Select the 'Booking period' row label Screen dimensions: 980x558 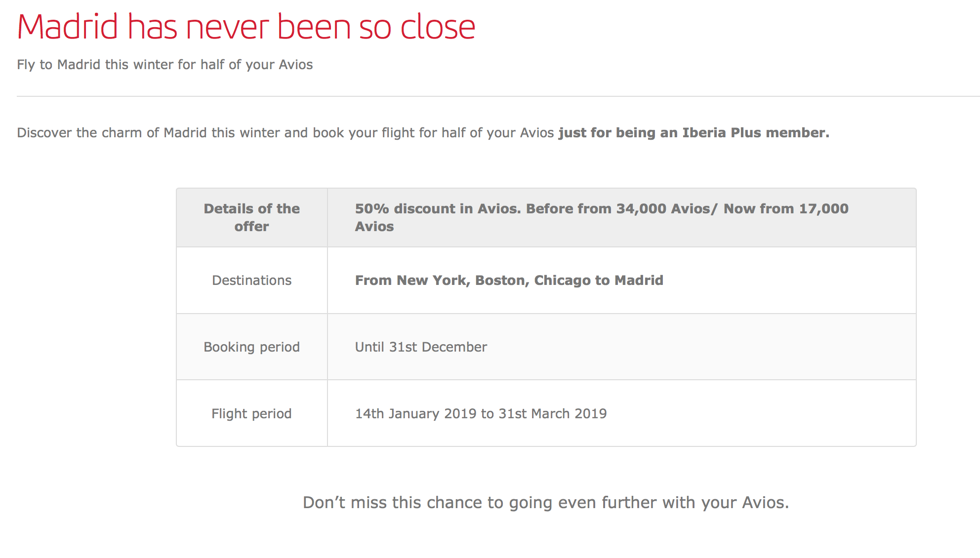coord(252,347)
